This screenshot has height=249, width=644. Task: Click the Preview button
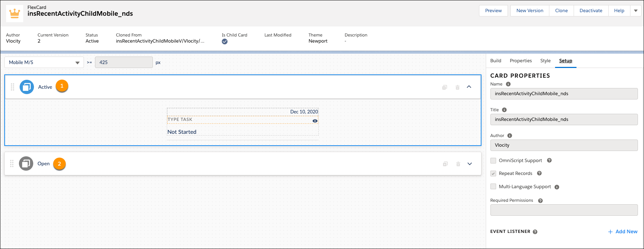tap(493, 11)
